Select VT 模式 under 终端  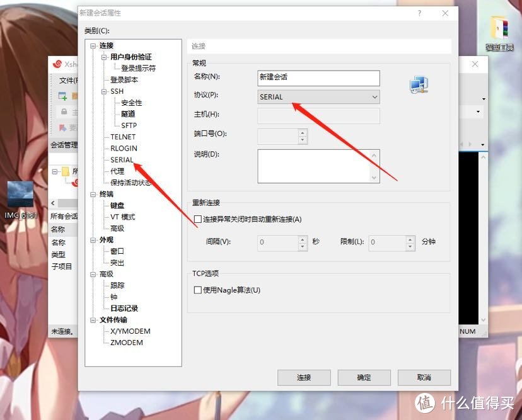(122, 217)
